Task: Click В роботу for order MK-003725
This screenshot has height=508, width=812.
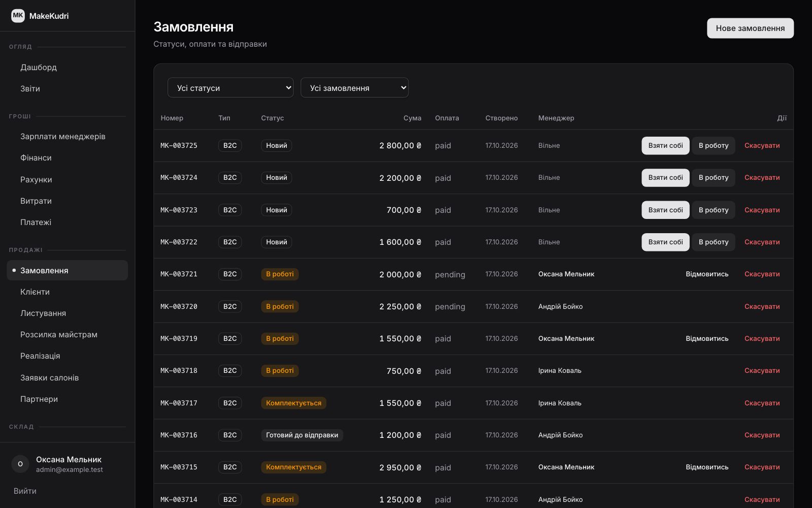Action: click(x=714, y=145)
